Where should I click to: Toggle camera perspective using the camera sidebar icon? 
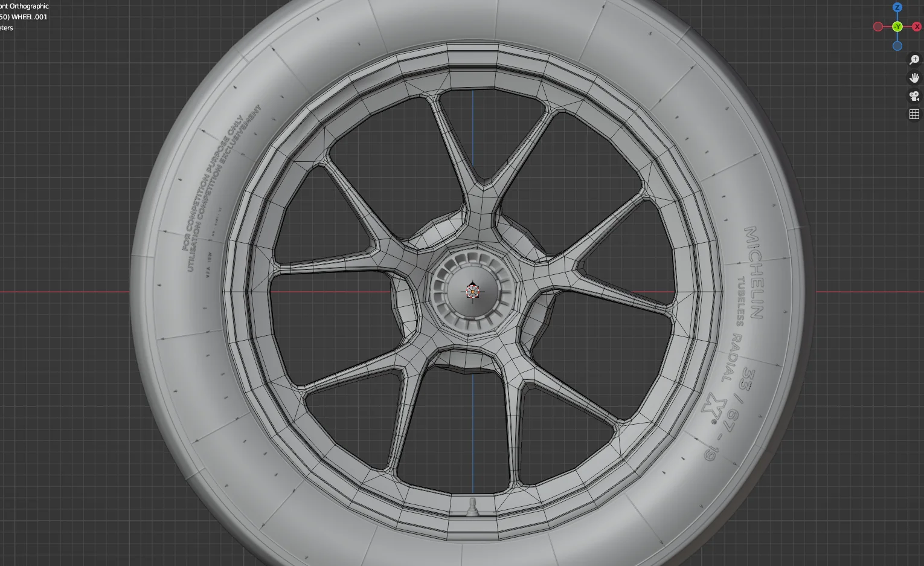click(914, 95)
